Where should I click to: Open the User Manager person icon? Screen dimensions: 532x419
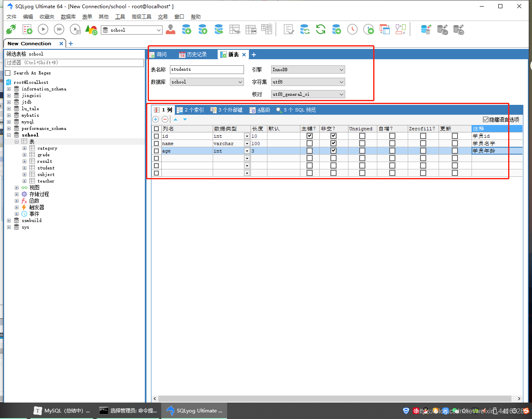tap(170, 29)
